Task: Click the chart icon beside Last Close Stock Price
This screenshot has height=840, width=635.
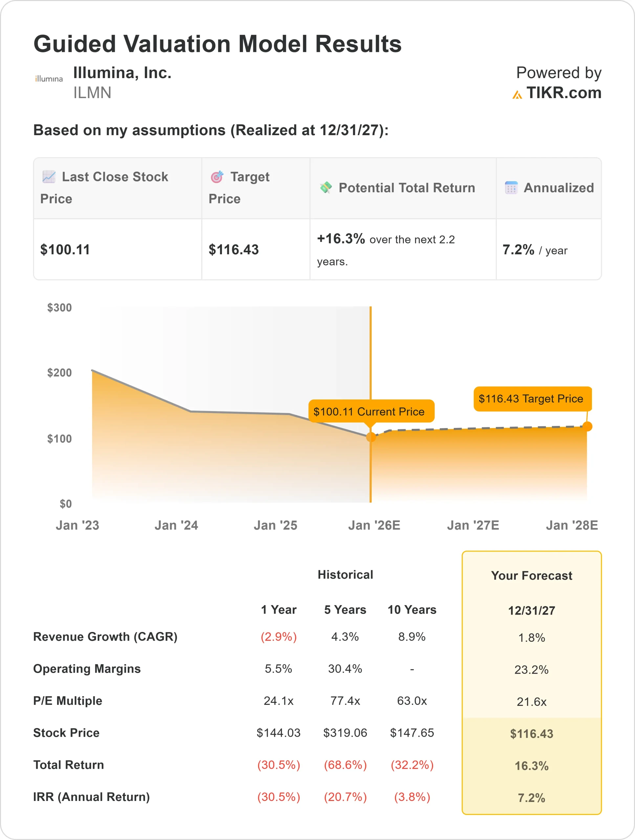Action: click(49, 177)
